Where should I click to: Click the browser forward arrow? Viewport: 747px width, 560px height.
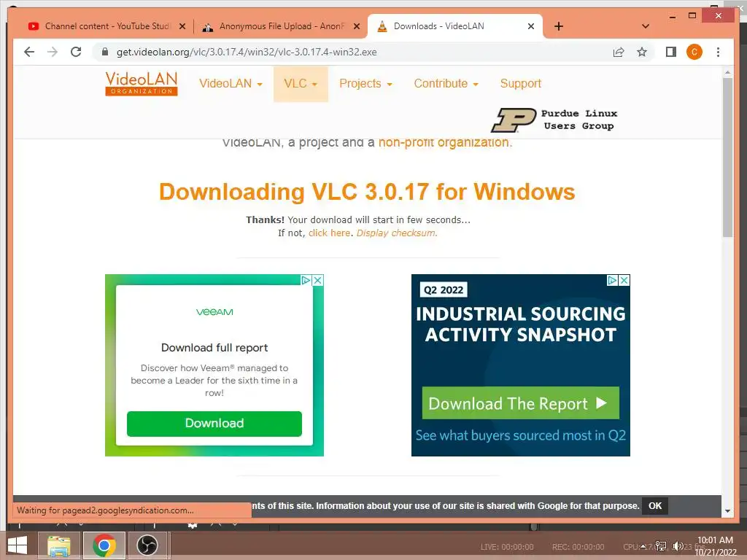click(53, 52)
